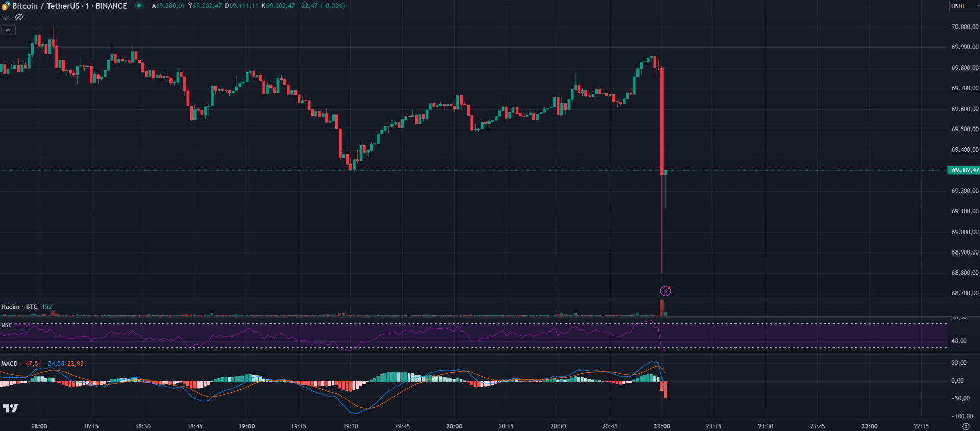This screenshot has height=431, width=980.
Task: Toggle MA indicator visibility eye icon
Action: pos(19,17)
